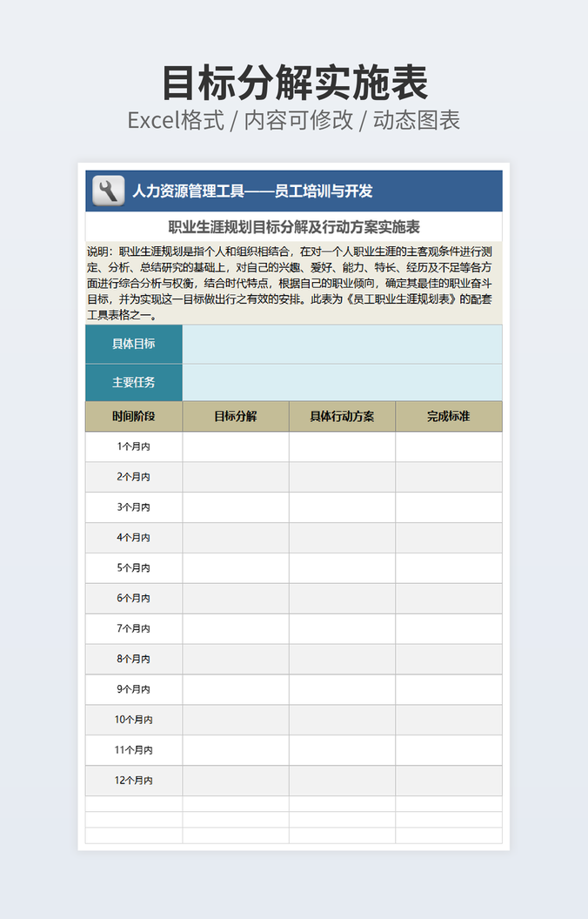
Task: Select the 主要任务 input cell
Action: (342, 382)
